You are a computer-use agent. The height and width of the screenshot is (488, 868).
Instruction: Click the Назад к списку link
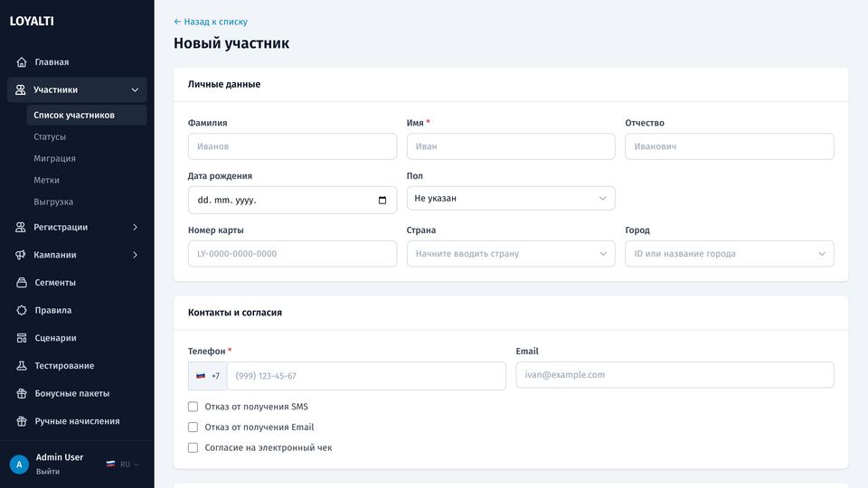tap(211, 22)
